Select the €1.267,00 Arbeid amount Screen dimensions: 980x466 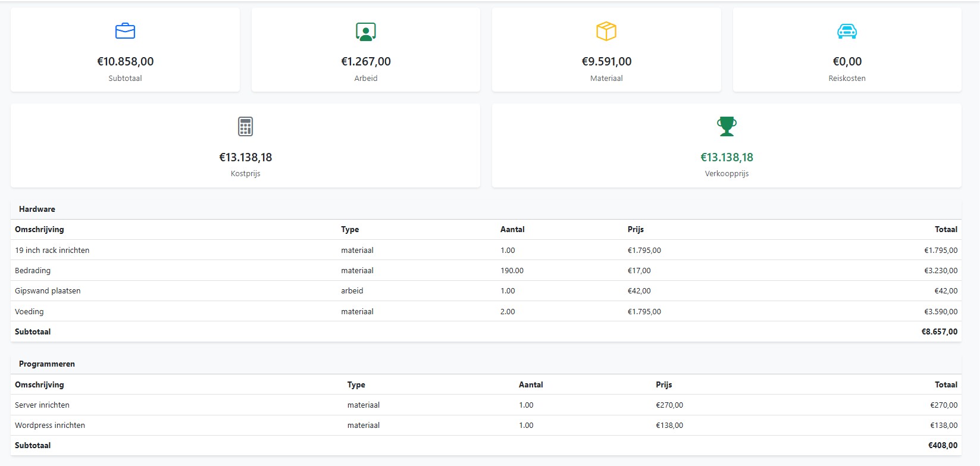(x=366, y=61)
